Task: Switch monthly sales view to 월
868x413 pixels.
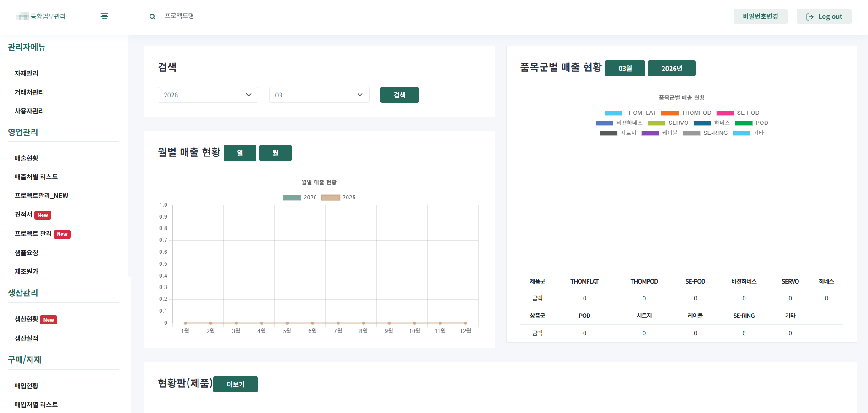Action: (x=275, y=153)
